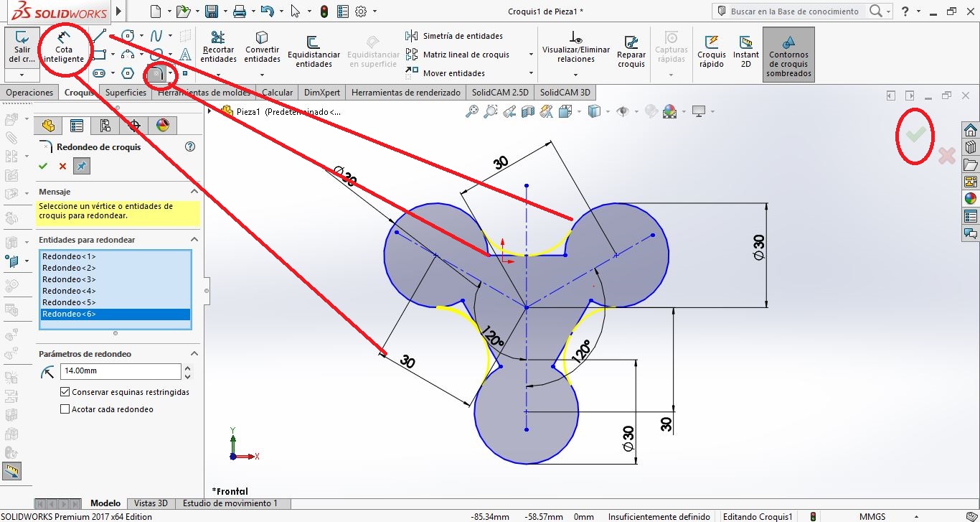Increase the fillet radius with the up spinner

tap(188, 368)
